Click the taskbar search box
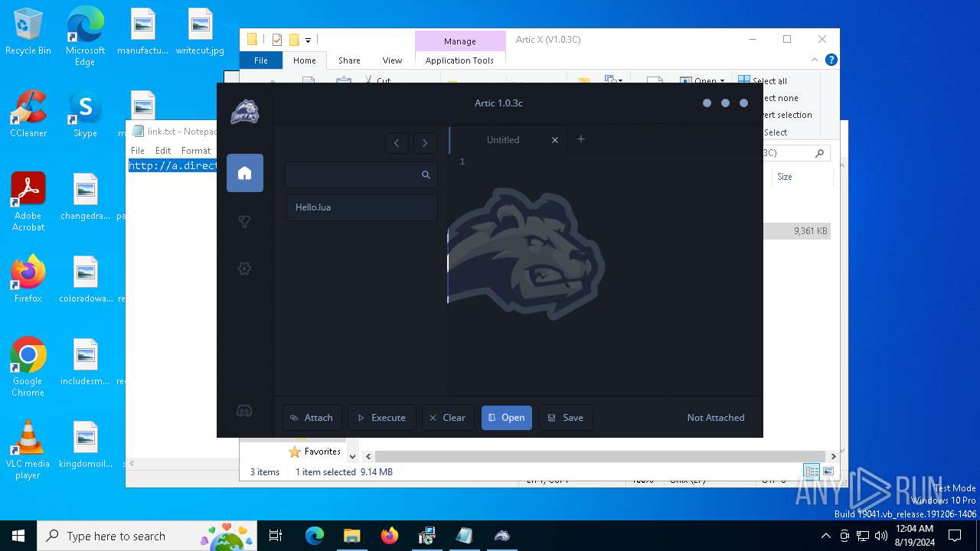Image resolution: width=980 pixels, height=551 pixels. pyautogui.click(x=148, y=536)
